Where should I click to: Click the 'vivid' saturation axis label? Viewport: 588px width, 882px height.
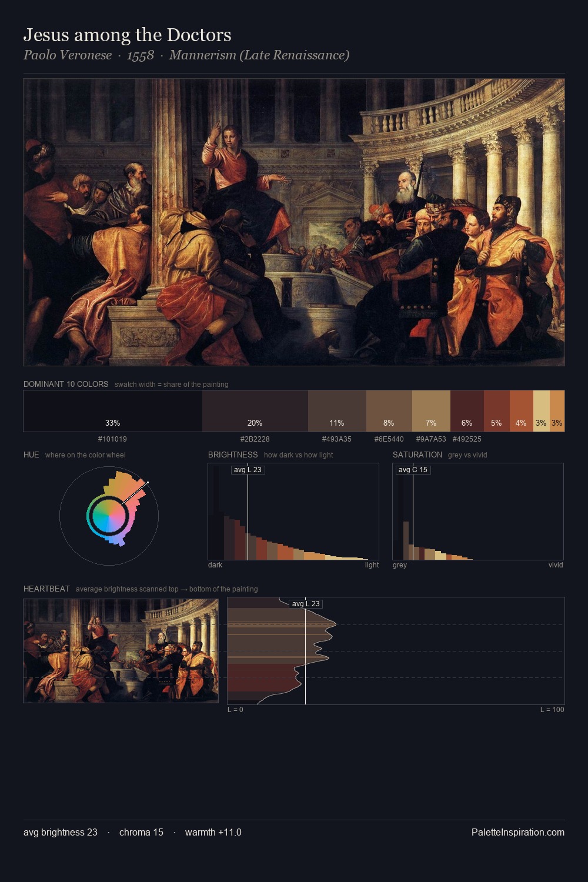tap(556, 565)
